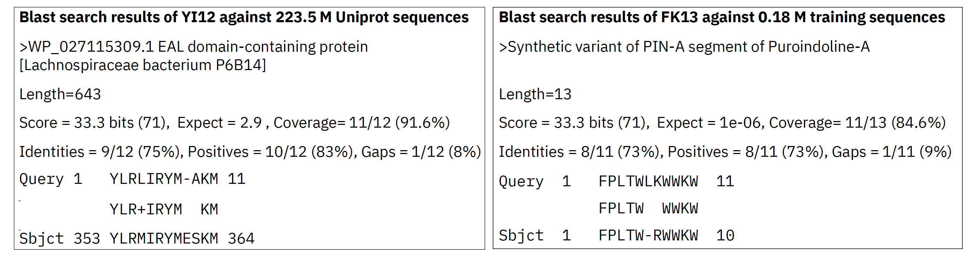980x265 pixels.
Task: Click subject sequence FPLTW-RWWKW
Action: [648, 236]
